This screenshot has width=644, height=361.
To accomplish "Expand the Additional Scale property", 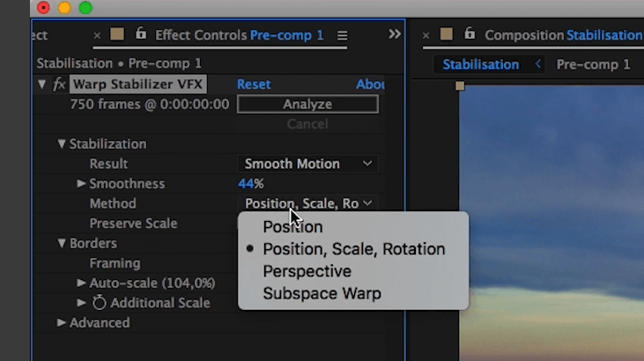I will 81,303.
